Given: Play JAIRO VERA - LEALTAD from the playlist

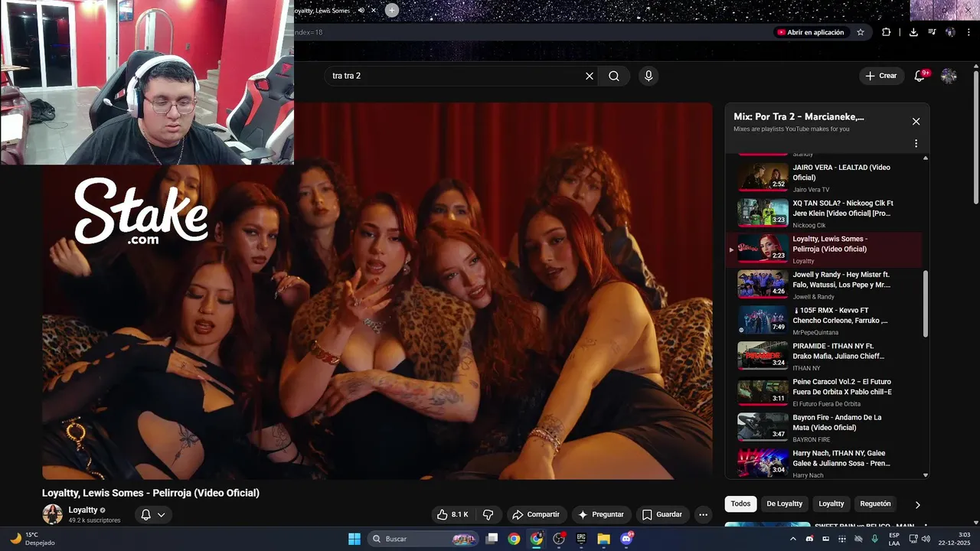Looking at the screenshot, I should click(x=825, y=178).
